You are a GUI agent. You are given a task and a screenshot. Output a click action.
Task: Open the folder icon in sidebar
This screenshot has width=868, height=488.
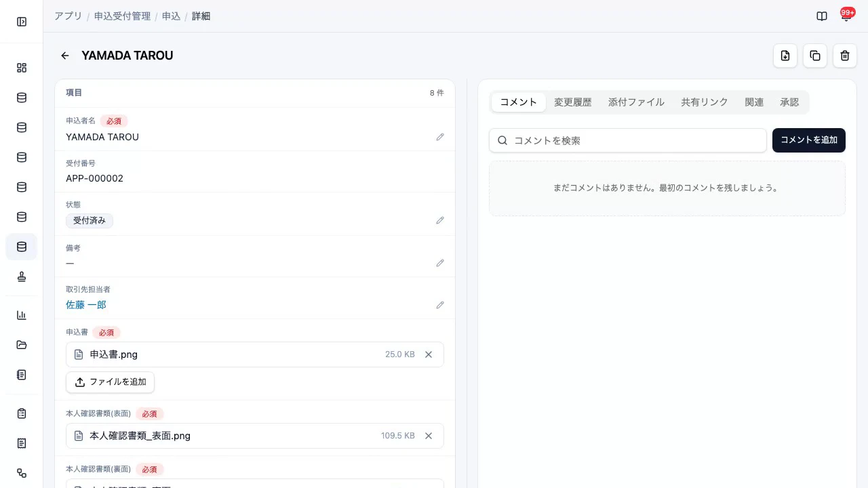click(x=22, y=345)
